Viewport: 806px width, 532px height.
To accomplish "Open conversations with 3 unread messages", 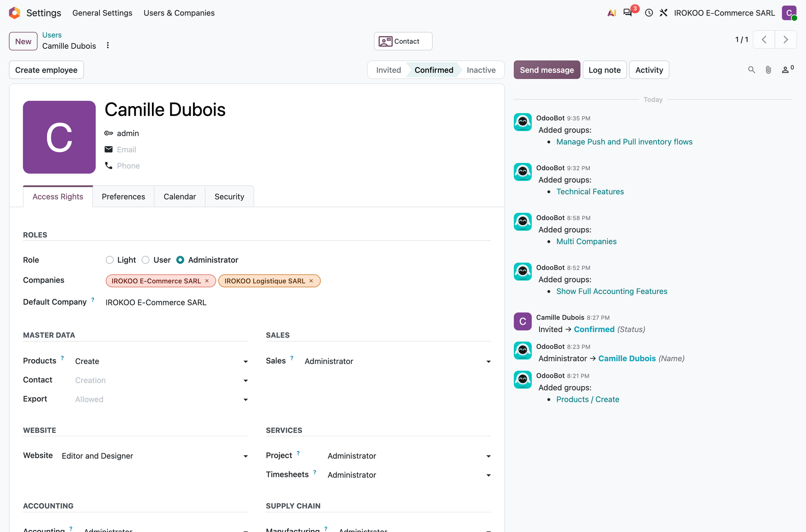I will coord(628,13).
